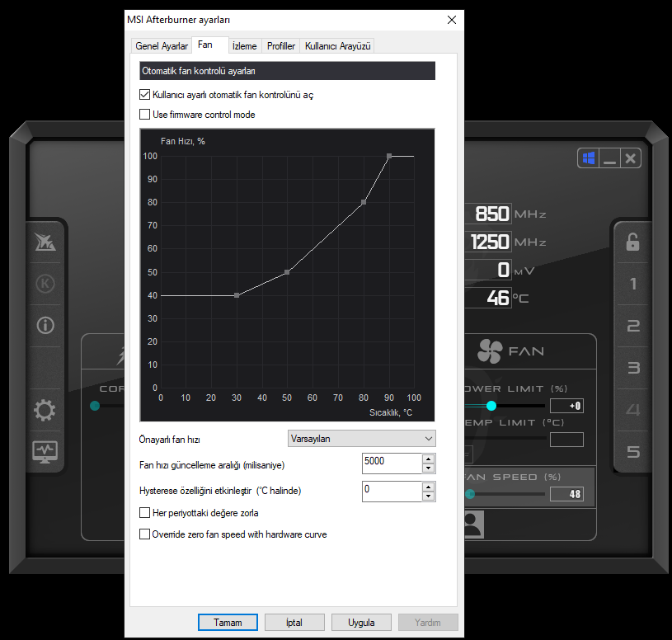Click the 1250 MHz memory clock readout
Screen dimensions: 672x640
[490, 242]
